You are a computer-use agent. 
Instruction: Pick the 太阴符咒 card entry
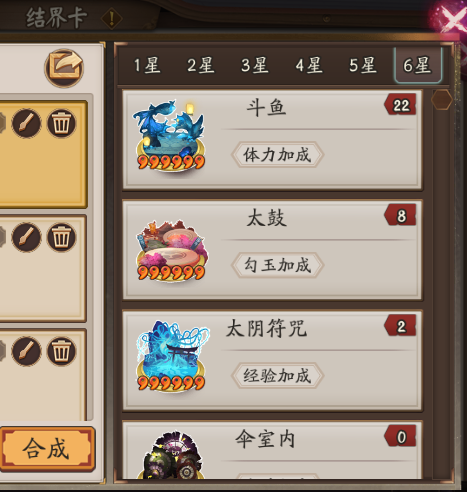point(273,361)
